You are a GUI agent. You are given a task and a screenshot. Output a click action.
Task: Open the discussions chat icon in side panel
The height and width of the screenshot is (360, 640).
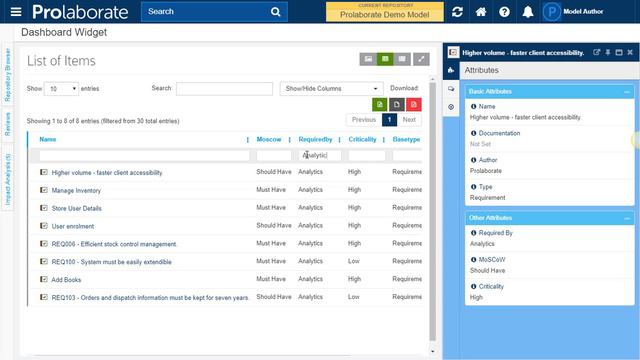coord(451,89)
